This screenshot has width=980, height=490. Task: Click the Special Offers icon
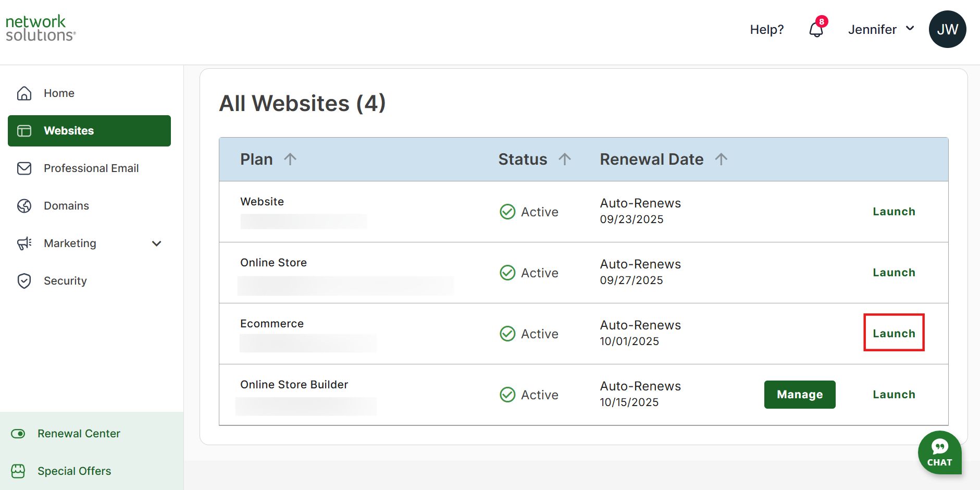click(18, 471)
